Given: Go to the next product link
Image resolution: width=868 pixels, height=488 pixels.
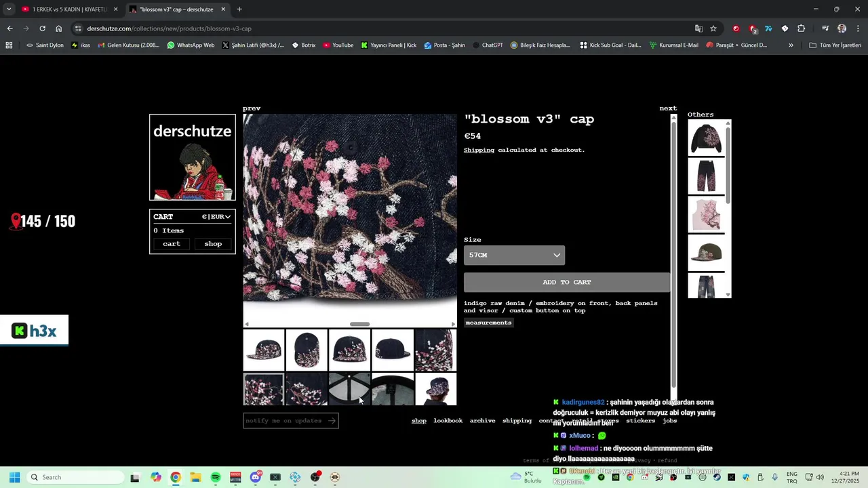Looking at the screenshot, I should (x=668, y=108).
